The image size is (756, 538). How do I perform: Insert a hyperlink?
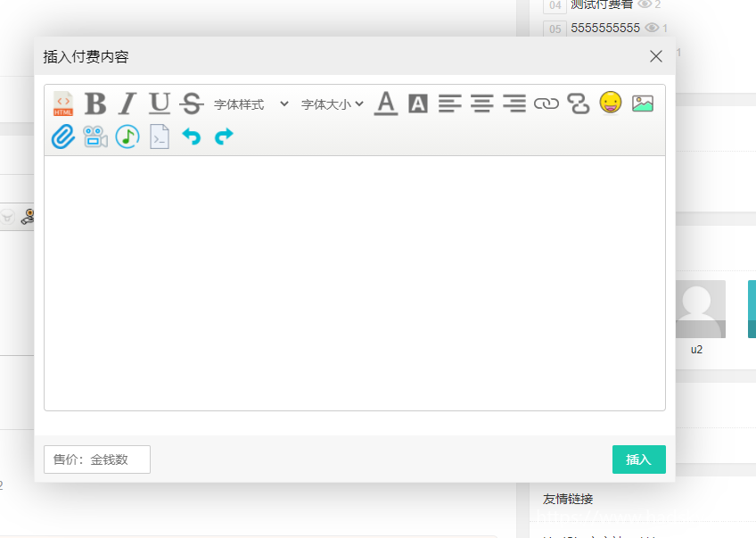point(546,104)
